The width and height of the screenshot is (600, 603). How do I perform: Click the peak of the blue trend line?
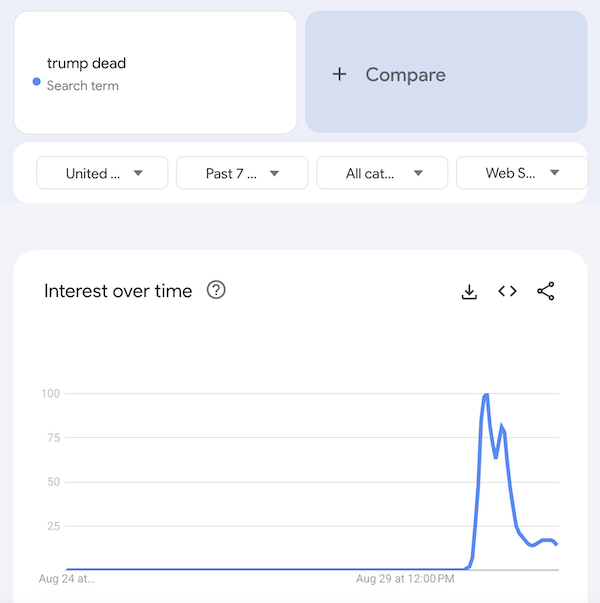486,395
